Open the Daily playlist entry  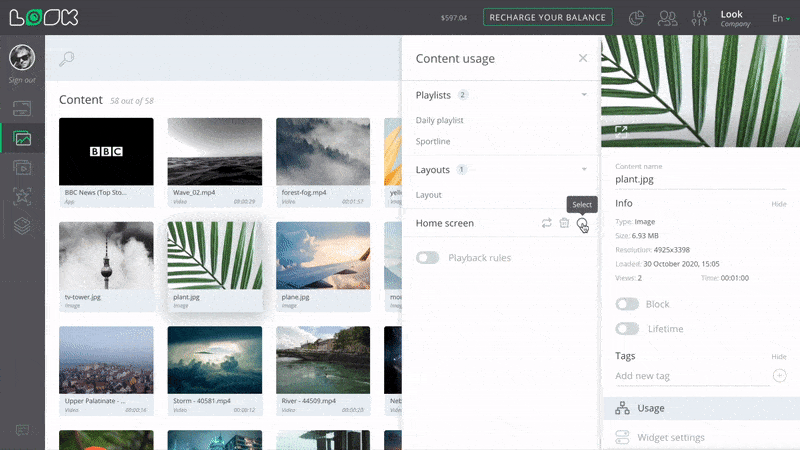pos(439,120)
